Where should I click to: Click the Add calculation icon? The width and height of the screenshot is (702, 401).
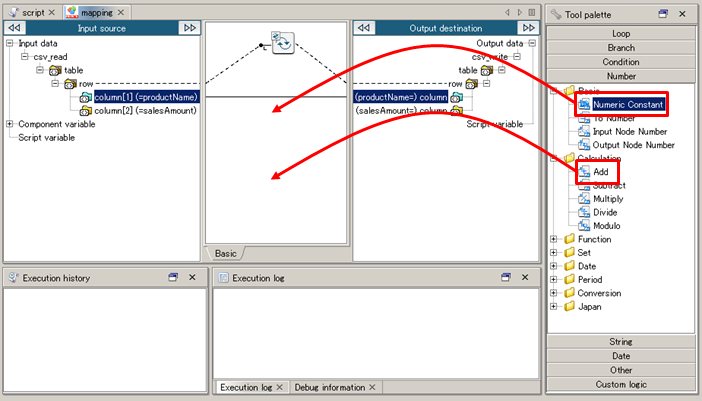584,172
